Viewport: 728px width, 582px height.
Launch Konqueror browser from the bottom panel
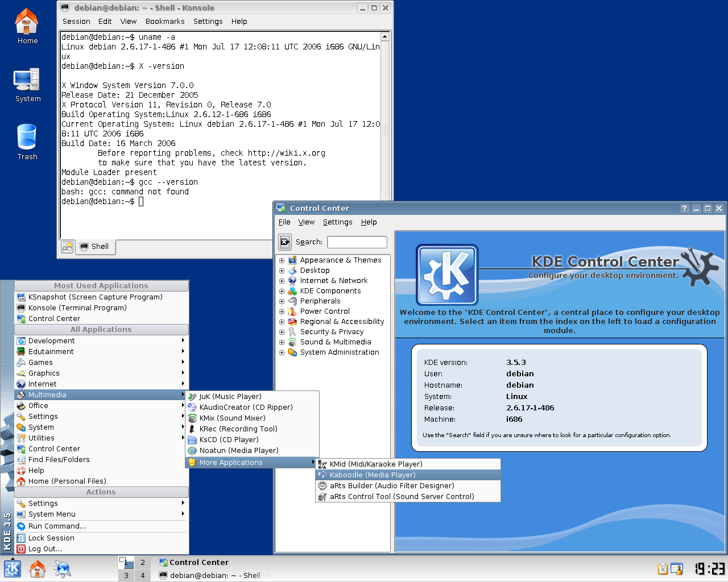click(62, 568)
